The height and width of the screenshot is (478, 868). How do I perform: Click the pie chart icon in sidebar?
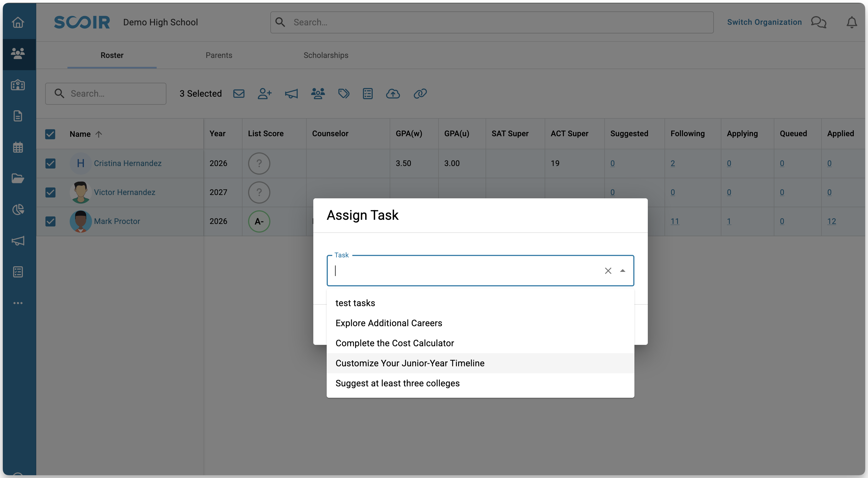coord(18,209)
